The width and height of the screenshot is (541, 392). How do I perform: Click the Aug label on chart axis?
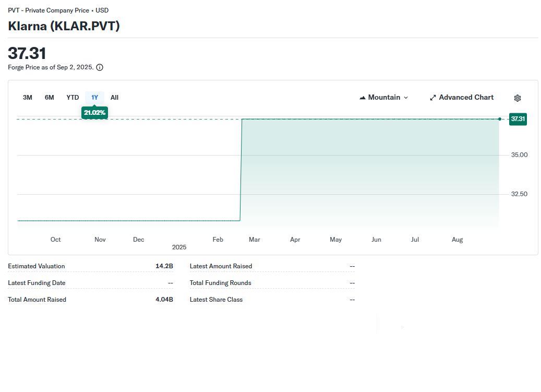pos(457,240)
